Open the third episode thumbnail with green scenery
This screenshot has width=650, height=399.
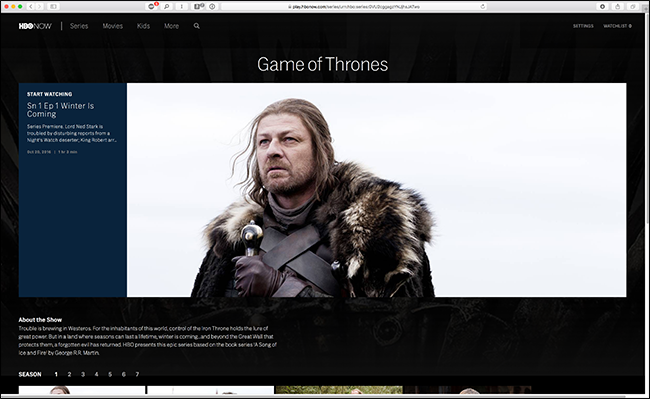pos(339,390)
